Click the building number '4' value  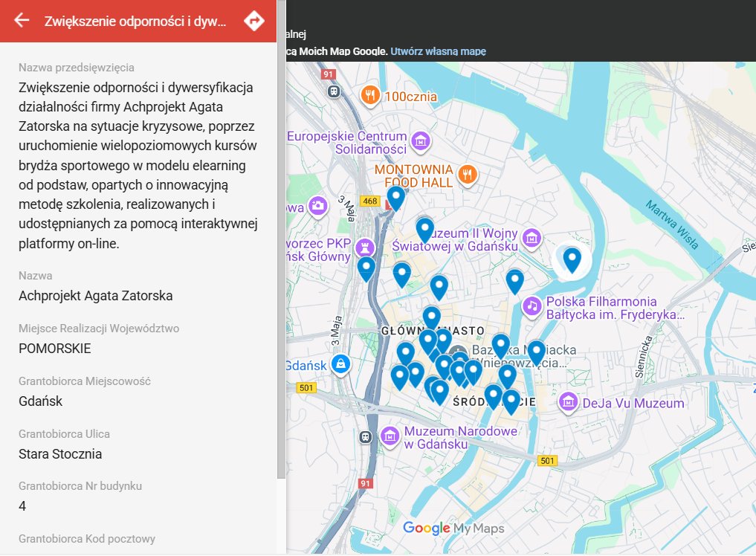tap(22, 506)
